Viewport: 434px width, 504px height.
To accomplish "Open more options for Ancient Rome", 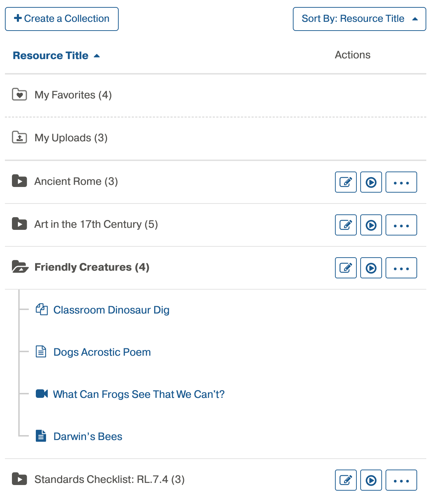I will point(401,182).
